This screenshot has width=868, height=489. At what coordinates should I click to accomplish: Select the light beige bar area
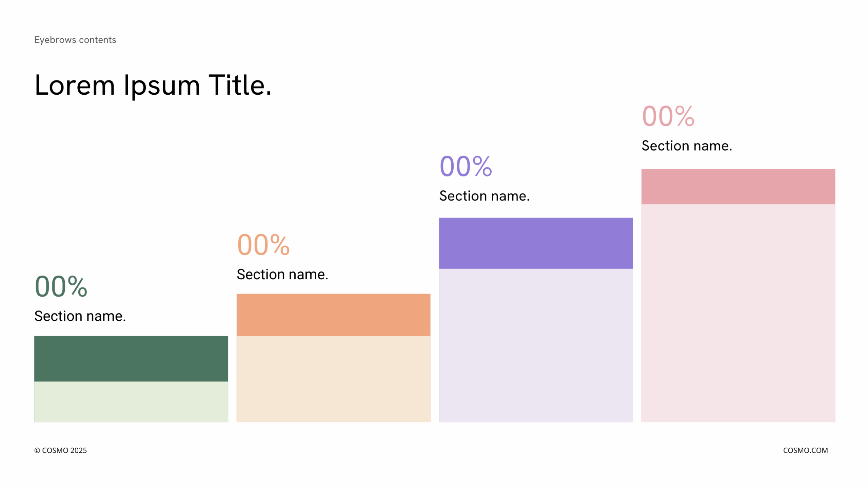333,379
